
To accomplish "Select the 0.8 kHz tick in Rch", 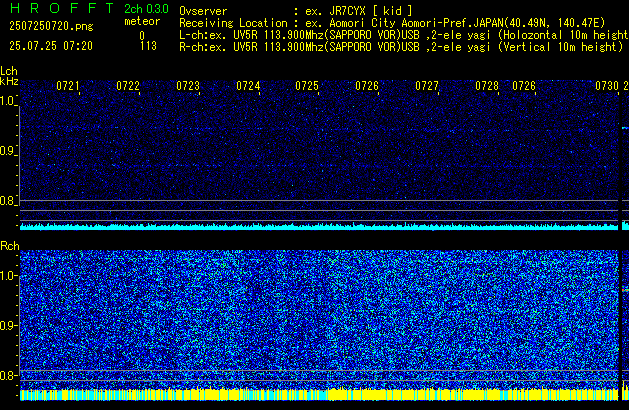I will pos(8,375).
